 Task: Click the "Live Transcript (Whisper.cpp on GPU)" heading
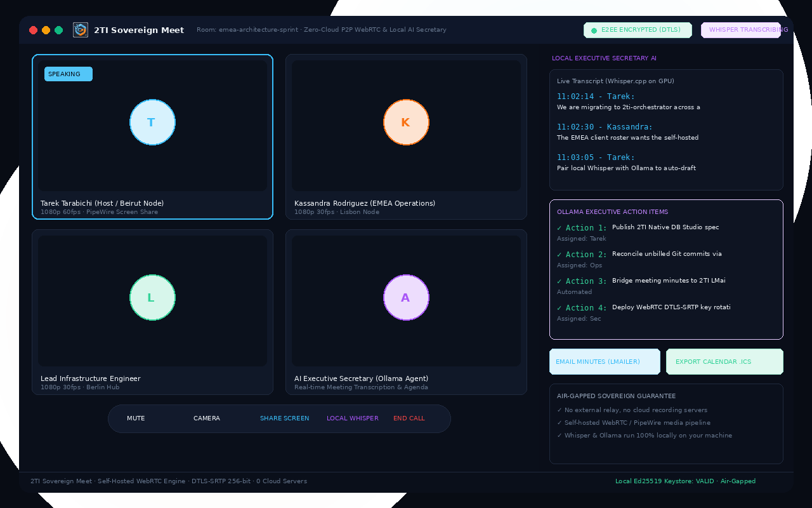tap(615, 81)
